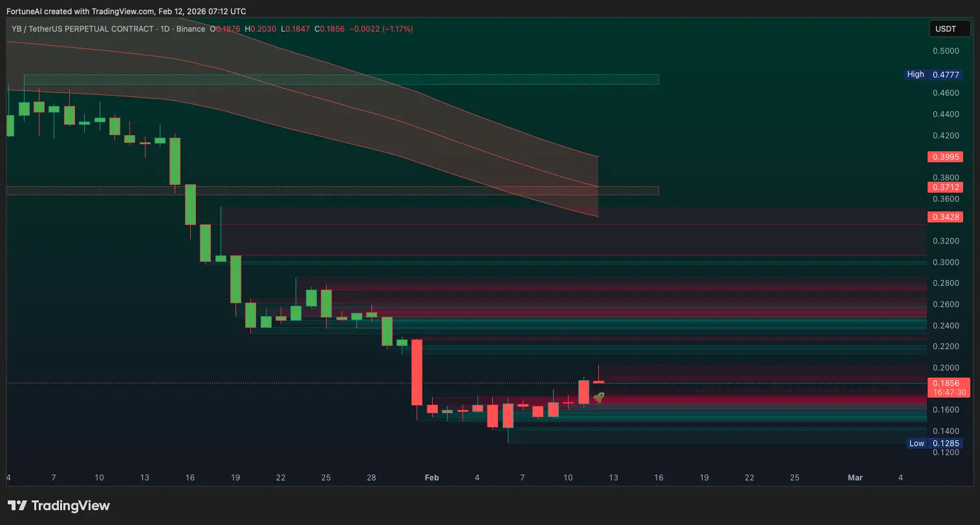Viewport: 980px width, 525px height.
Task: Click the 1D interval in the legend
Action: point(166,29)
